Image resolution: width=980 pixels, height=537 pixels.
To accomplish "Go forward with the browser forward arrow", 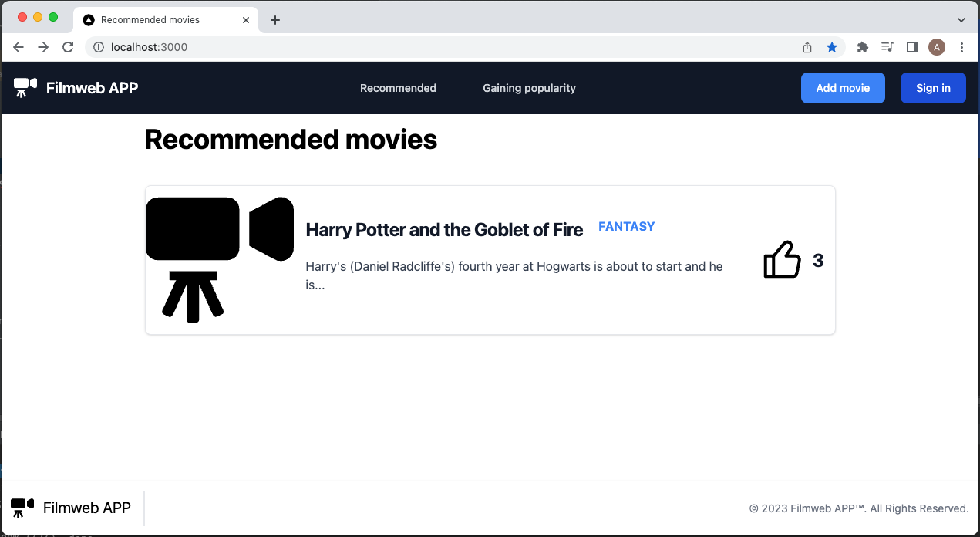I will coord(43,47).
